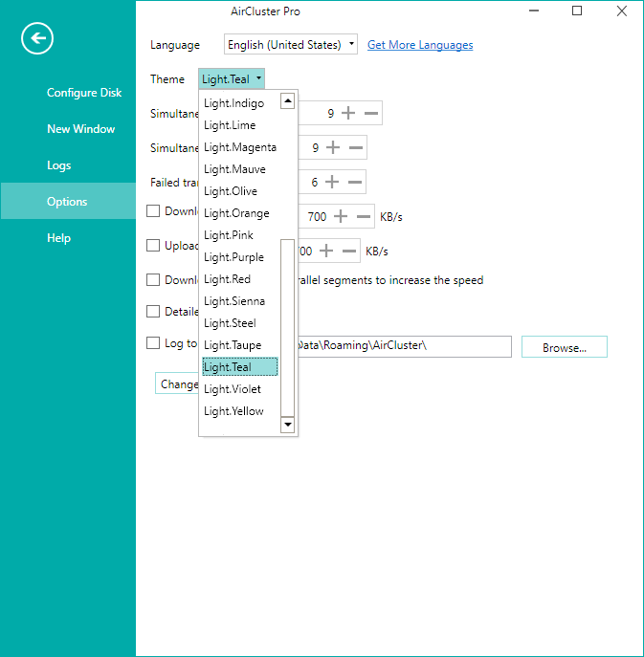The height and width of the screenshot is (657, 644).
Task: Pick the Light.Sienna theme
Action: [240, 301]
